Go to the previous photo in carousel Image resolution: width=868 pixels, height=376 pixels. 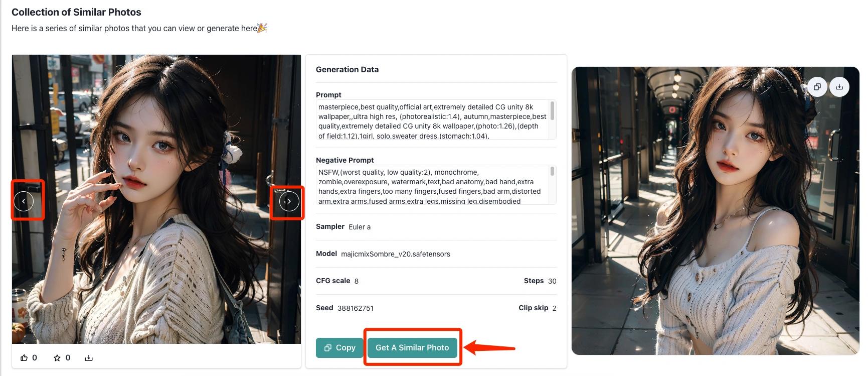[x=24, y=201]
